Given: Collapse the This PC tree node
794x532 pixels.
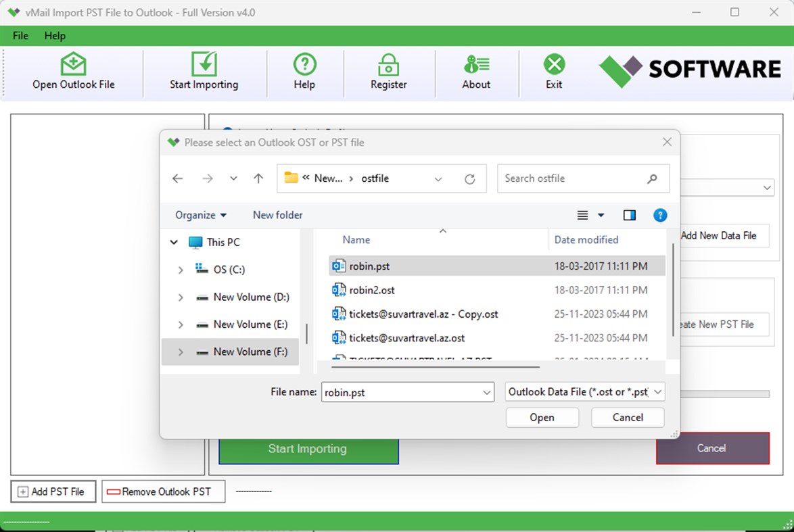Looking at the screenshot, I should (174, 242).
